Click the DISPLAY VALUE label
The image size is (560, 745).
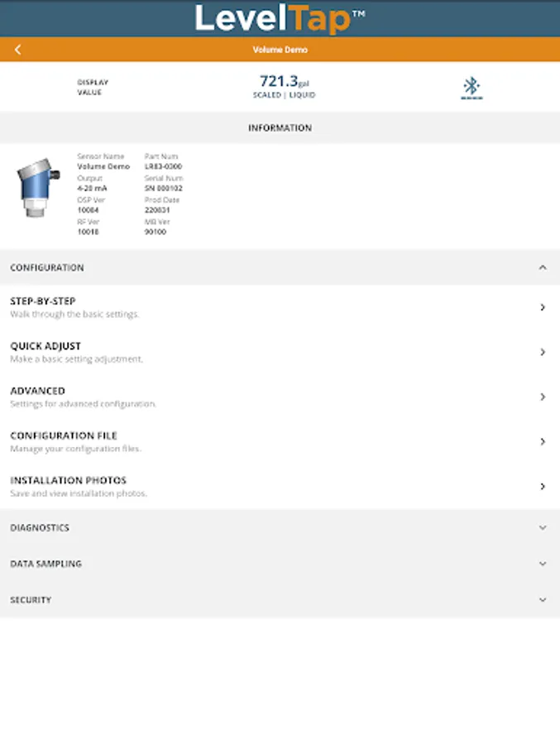[93, 88]
